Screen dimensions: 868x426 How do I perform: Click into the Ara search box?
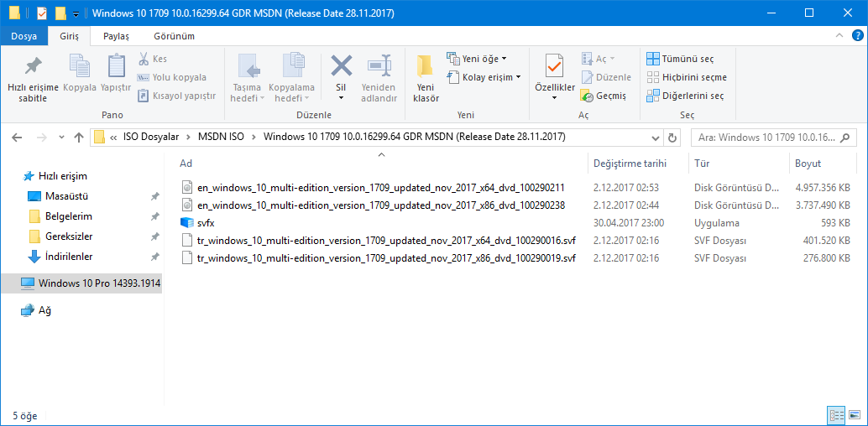click(771, 138)
